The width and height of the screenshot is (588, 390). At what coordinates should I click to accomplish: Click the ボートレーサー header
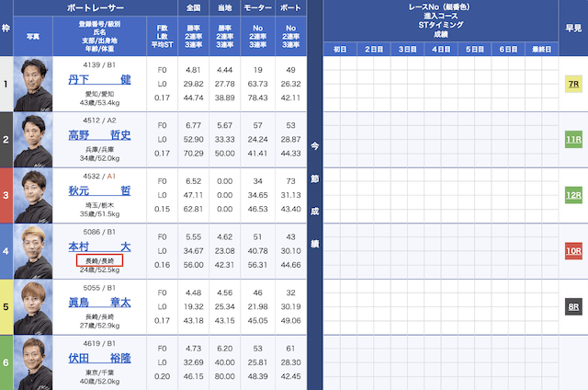pyautogui.click(x=96, y=7)
